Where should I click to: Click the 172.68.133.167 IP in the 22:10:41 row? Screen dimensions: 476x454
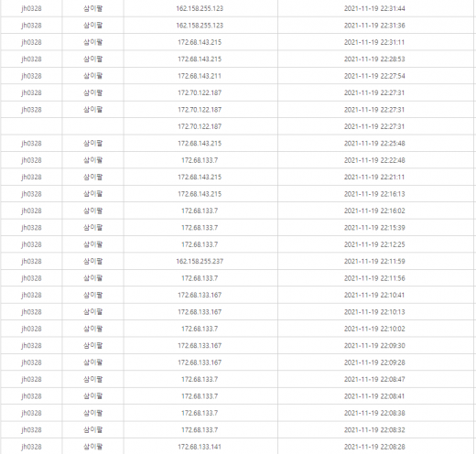(200, 295)
